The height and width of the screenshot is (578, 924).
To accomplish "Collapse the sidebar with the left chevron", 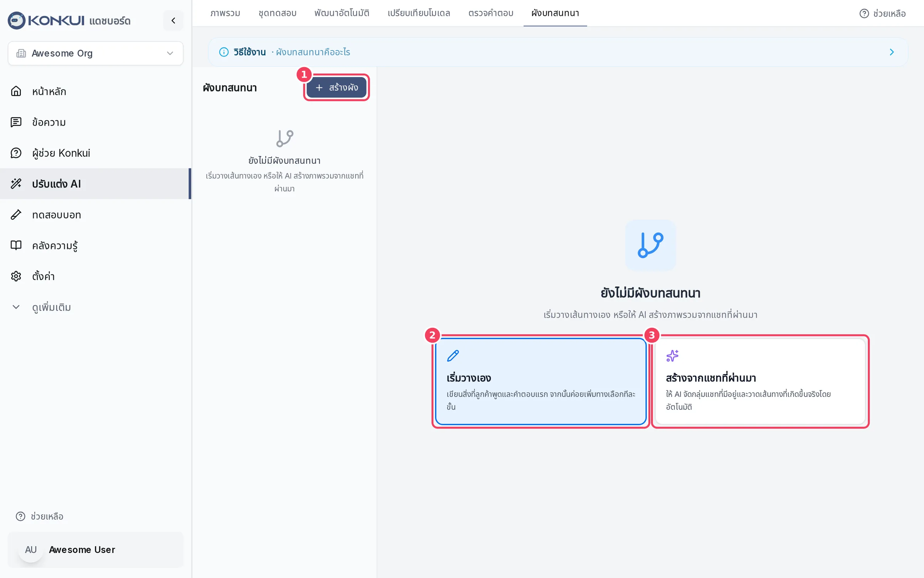I will coord(173,20).
